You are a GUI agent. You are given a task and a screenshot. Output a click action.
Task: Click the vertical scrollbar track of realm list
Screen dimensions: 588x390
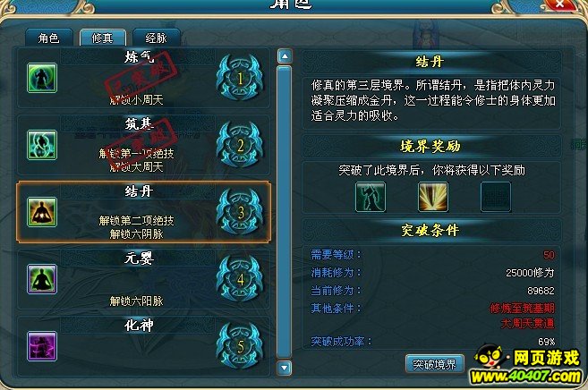click(x=285, y=212)
